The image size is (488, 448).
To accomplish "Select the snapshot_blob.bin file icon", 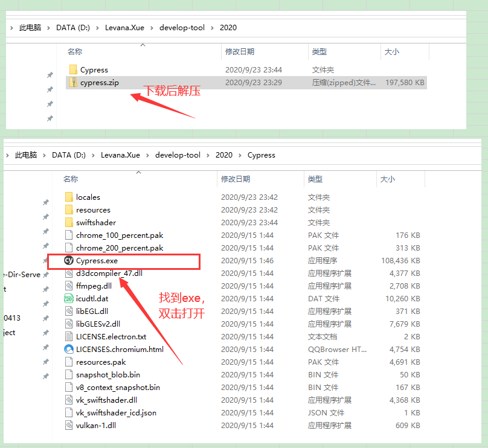I will point(69,374).
